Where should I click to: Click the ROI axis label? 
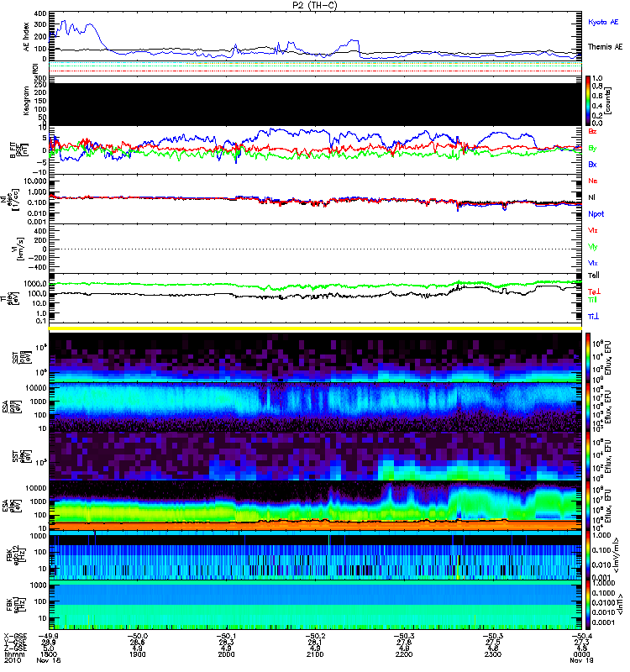pyautogui.click(x=36, y=68)
